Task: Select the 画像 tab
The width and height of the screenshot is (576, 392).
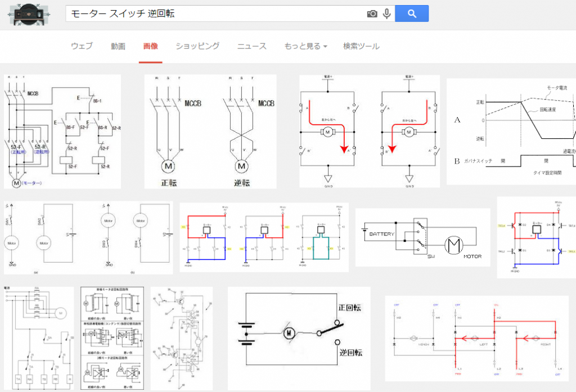Action: click(x=150, y=46)
